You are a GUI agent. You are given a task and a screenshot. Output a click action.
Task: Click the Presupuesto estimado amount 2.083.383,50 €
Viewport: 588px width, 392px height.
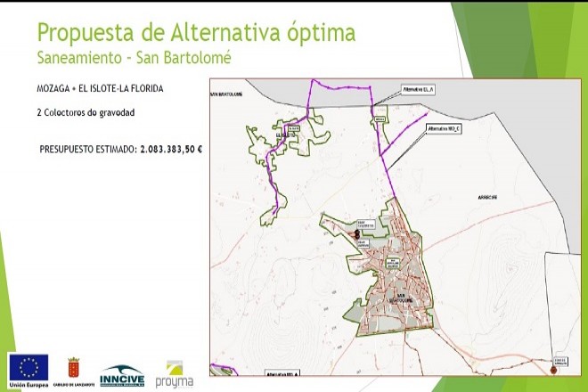coord(171,150)
